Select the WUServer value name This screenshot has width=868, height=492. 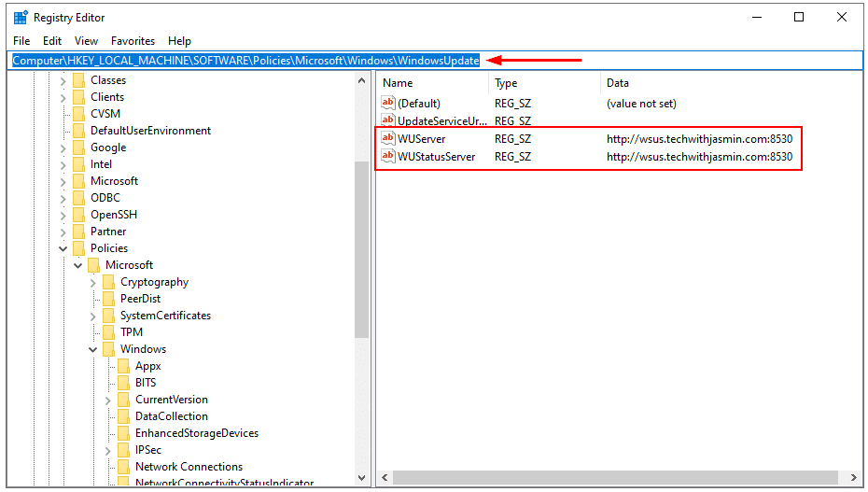coord(421,139)
